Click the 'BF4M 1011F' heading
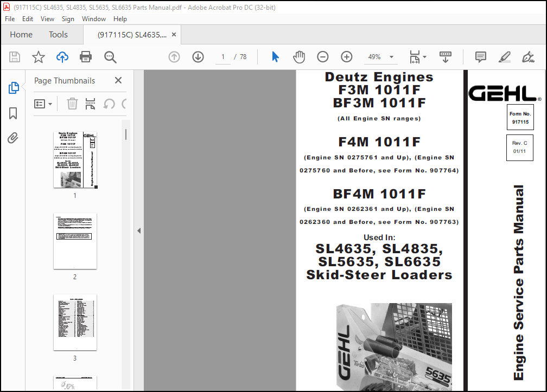The width and height of the screenshot is (547, 392). tap(379, 194)
